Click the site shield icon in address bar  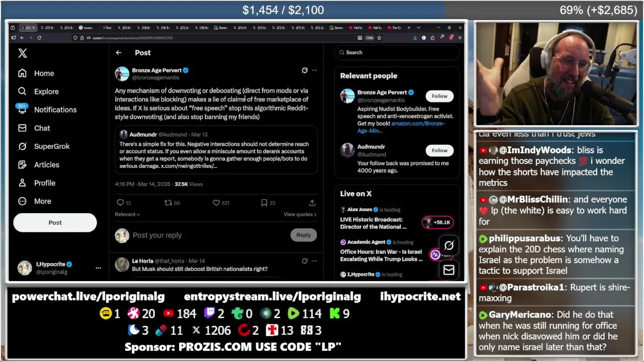tap(75, 38)
